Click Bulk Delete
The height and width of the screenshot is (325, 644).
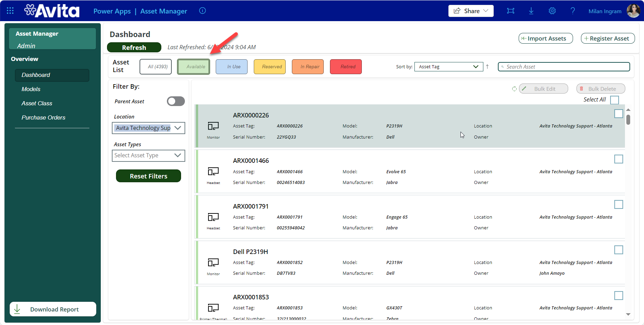(601, 89)
